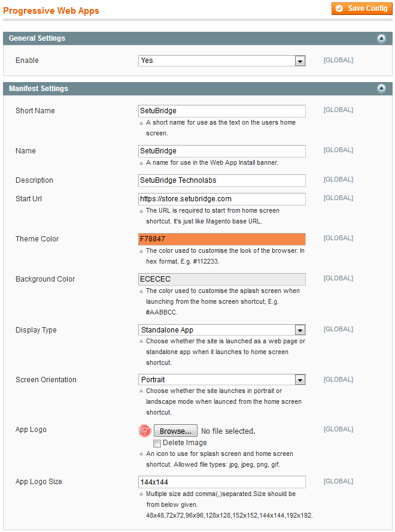Click the current App Logo thumbnail image
This screenshot has width=395, height=532.
point(145,430)
